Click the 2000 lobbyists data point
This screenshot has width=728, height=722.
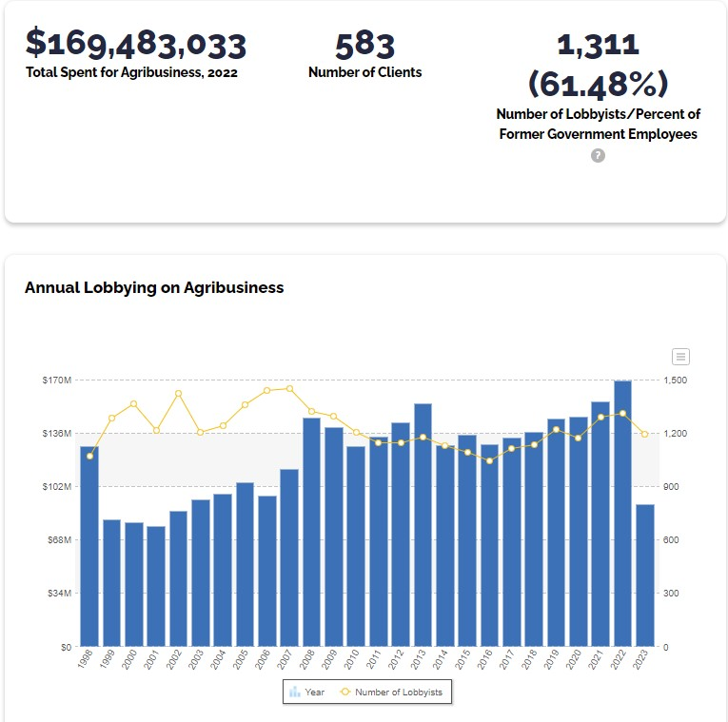(134, 404)
